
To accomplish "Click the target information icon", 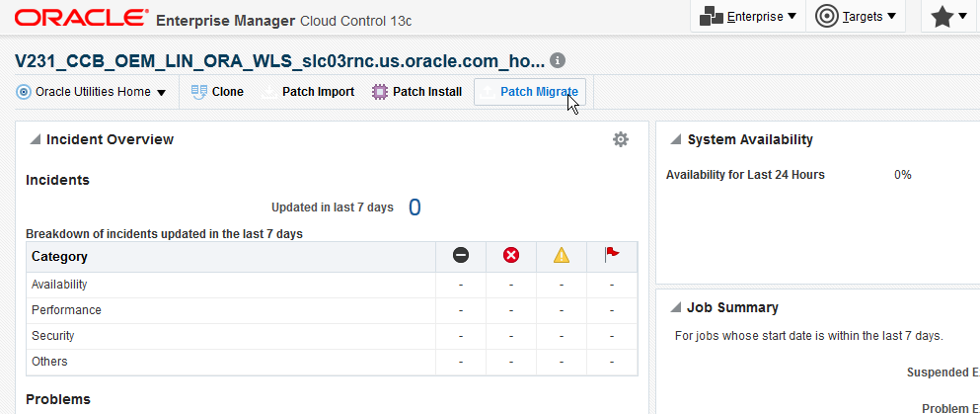I will (558, 60).
